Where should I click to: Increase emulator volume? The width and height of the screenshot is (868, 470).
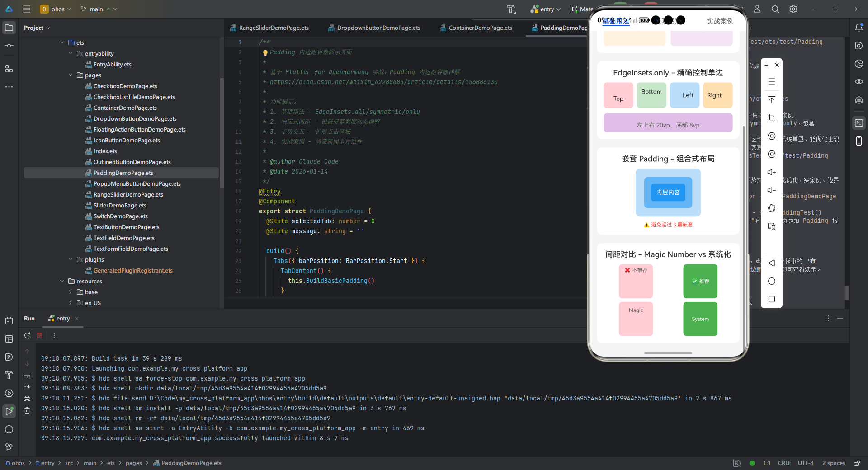pyautogui.click(x=772, y=172)
